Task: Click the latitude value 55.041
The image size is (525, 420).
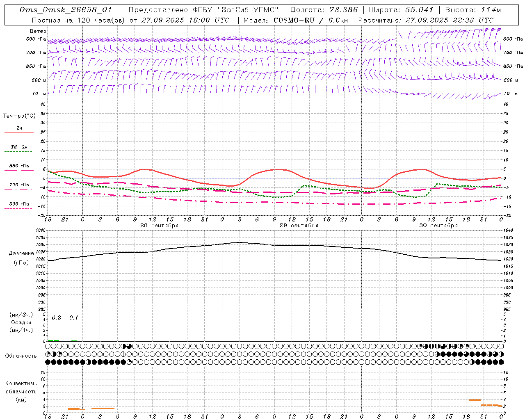Action: (419, 10)
